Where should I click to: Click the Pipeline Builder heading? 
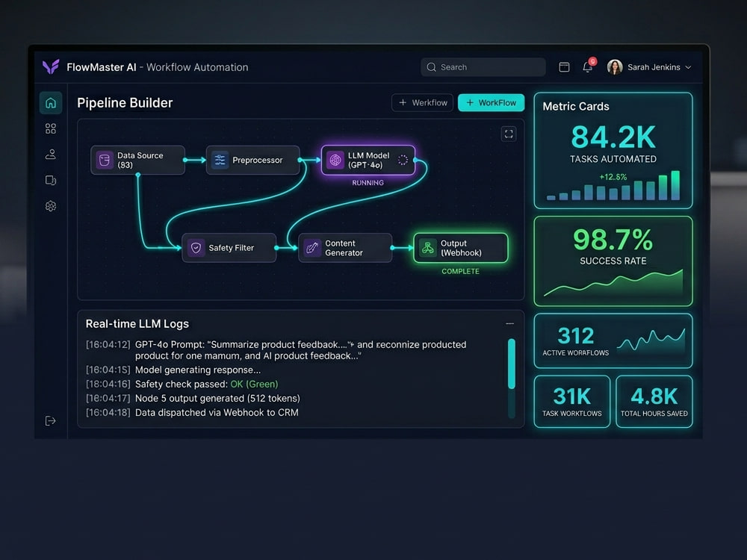pos(125,103)
